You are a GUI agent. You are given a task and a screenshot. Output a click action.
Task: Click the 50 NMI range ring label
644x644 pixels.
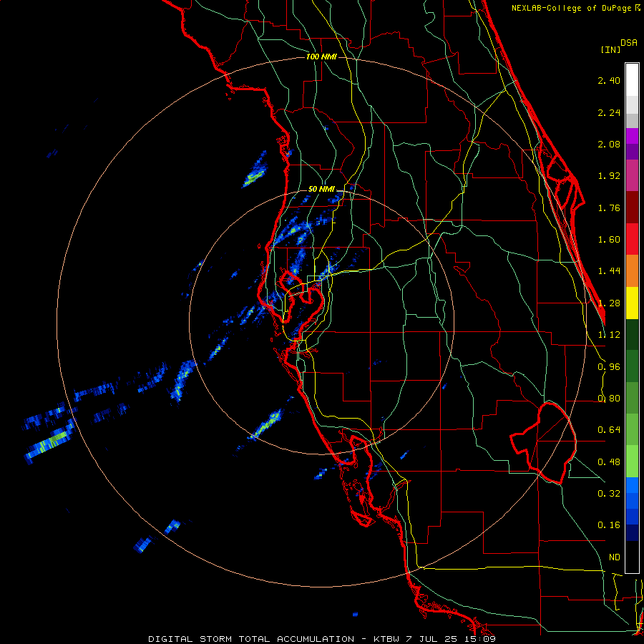coord(321,190)
